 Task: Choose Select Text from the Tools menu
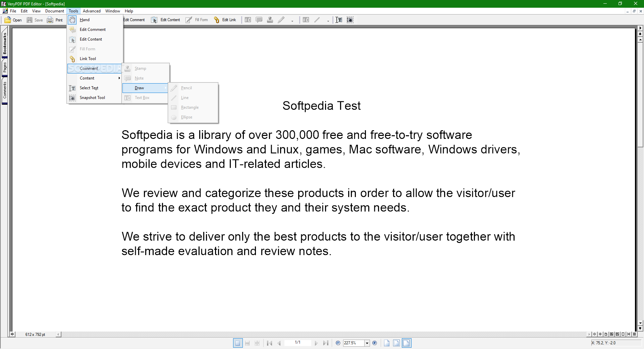click(x=95, y=88)
